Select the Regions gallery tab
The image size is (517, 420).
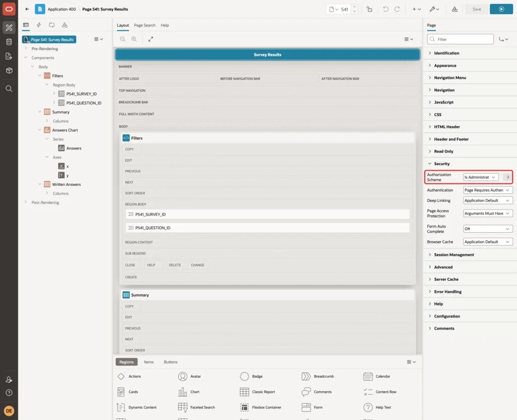click(126, 361)
